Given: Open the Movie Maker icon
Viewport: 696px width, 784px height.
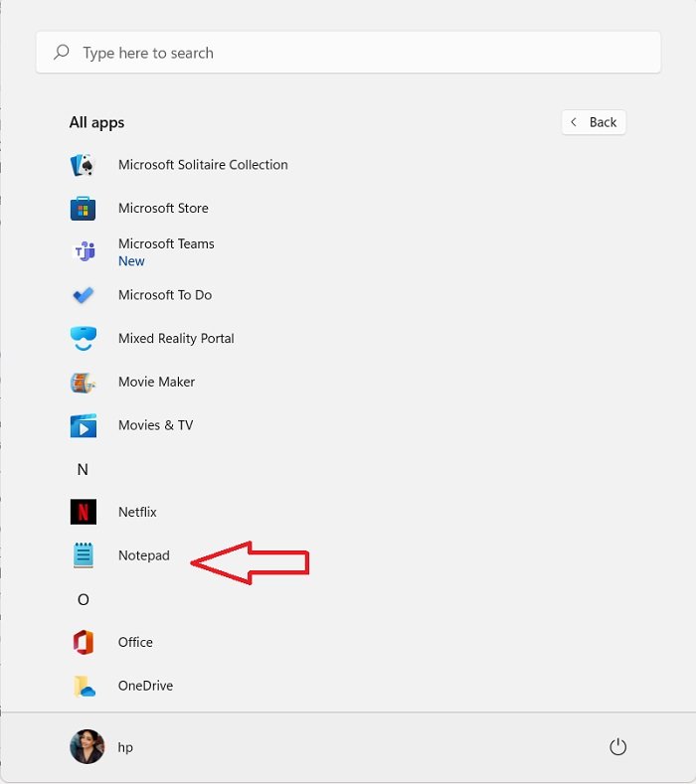Looking at the screenshot, I should click(83, 383).
